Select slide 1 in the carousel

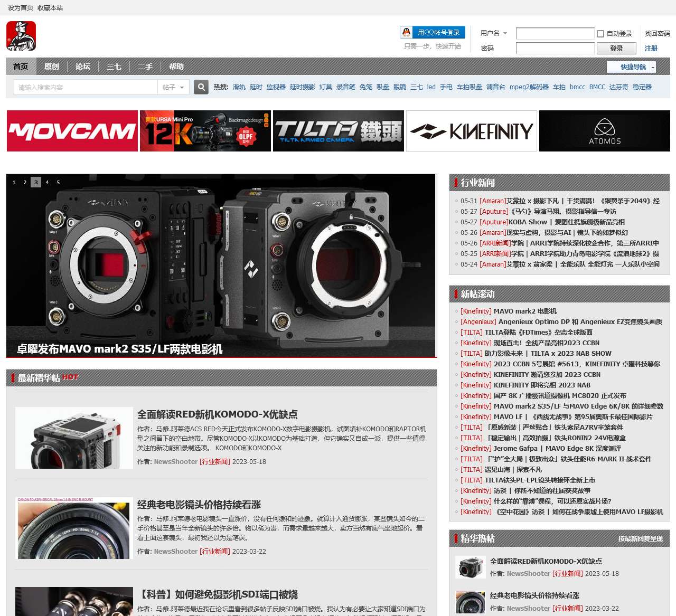click(14, 182)
